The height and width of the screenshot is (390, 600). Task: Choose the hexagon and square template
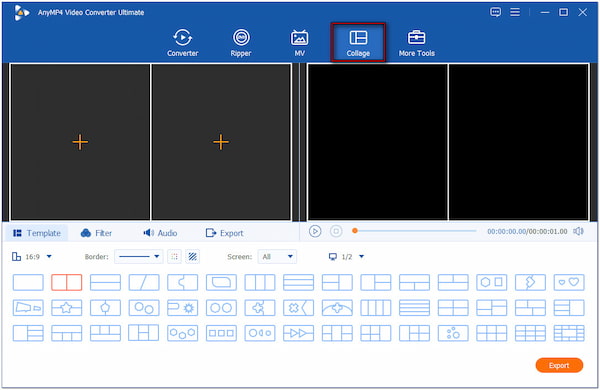tap(492, 282)
